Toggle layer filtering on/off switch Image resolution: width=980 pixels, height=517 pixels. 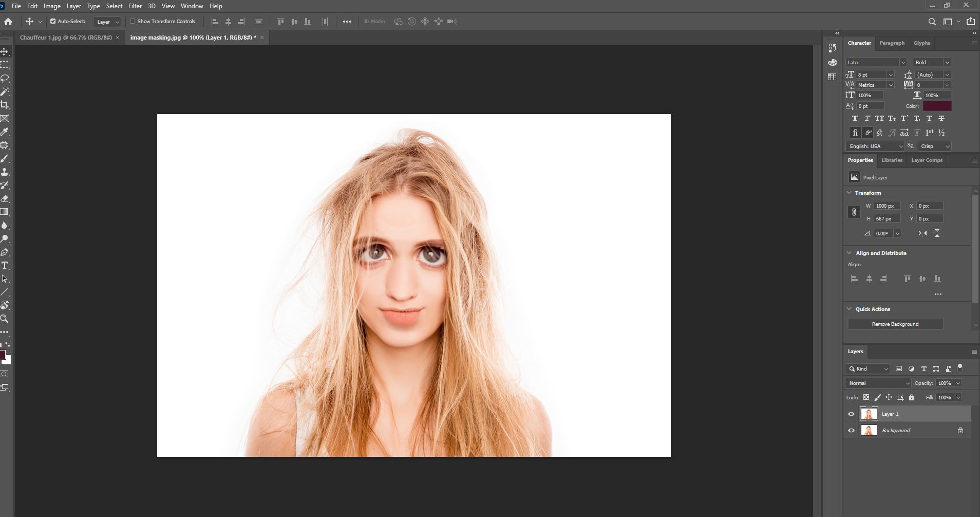pyautogui.click(x=960, y=368)
